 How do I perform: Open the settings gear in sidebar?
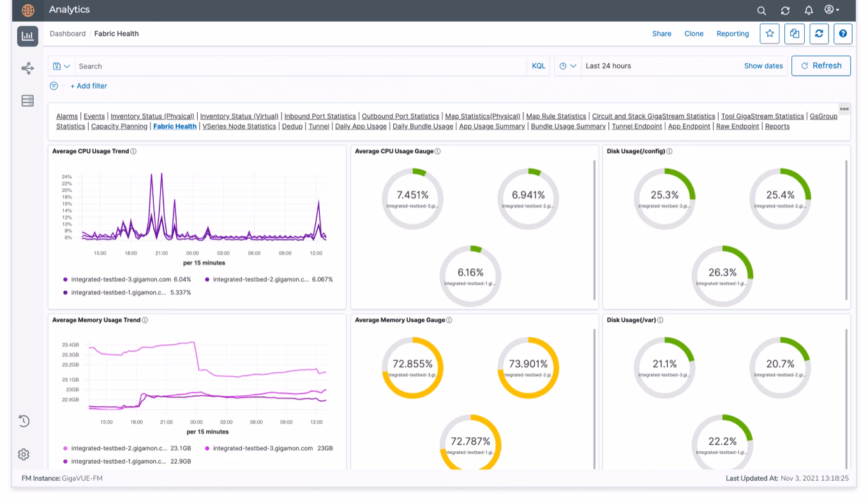pos(24,454)
